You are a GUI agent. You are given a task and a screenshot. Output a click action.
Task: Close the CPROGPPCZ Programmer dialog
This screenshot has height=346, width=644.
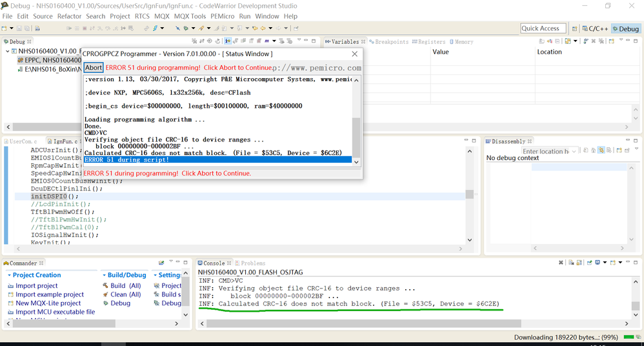(x=354, y=54)
